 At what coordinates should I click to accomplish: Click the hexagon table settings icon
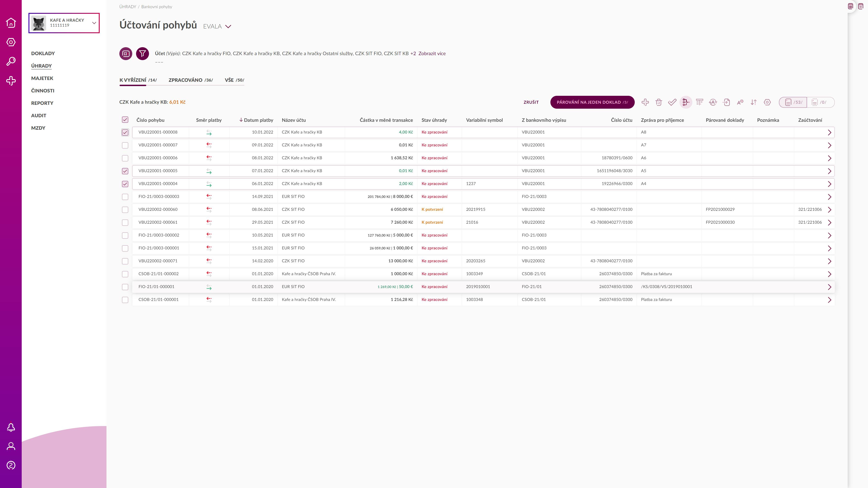(x=767, y=102)
